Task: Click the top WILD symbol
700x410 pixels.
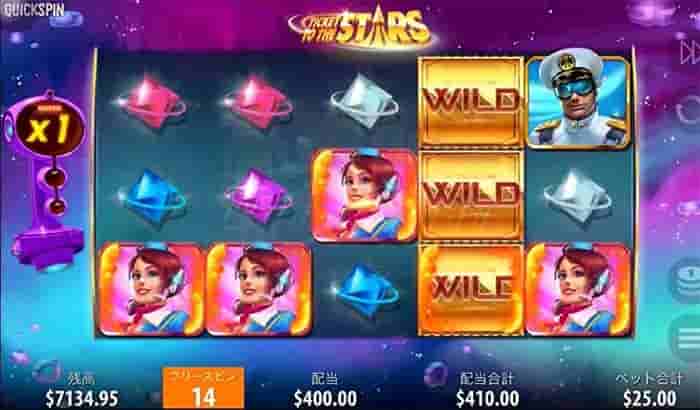Action: point(471,101)
